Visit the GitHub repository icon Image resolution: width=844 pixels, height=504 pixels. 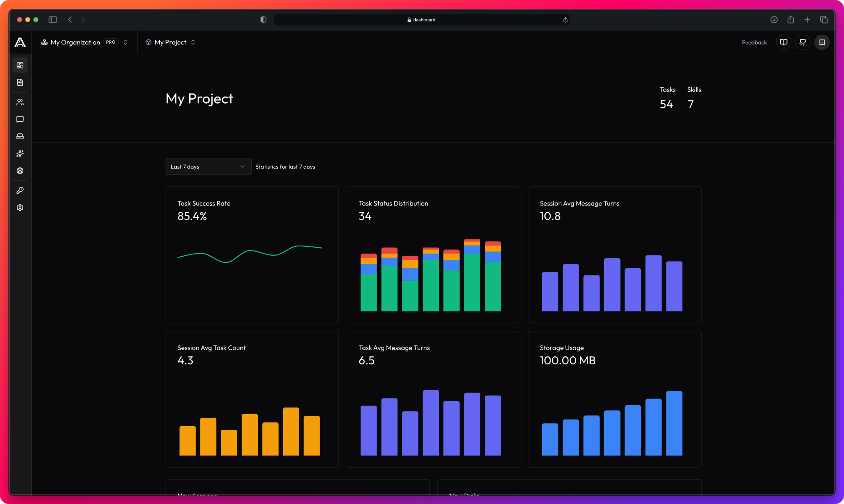click(x=803, y=42)
